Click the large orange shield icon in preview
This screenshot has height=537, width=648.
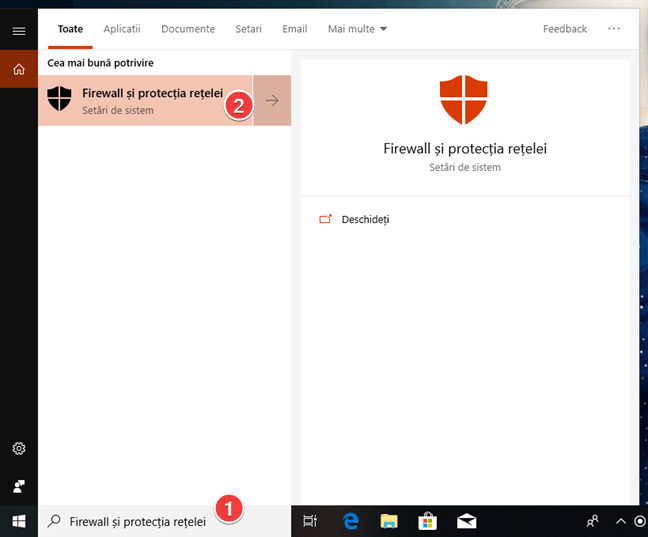464,100
